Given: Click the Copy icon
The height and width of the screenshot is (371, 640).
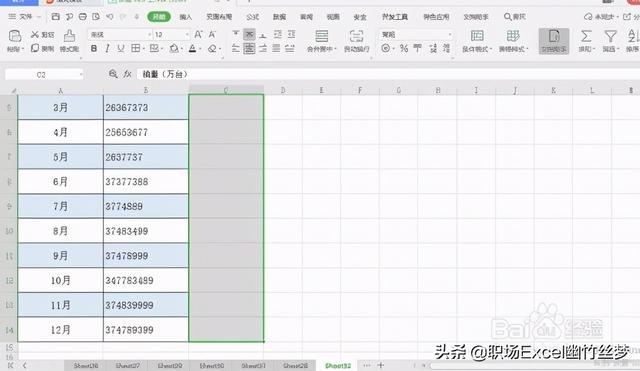Looking at the screenshot, I should click(35, 48).
